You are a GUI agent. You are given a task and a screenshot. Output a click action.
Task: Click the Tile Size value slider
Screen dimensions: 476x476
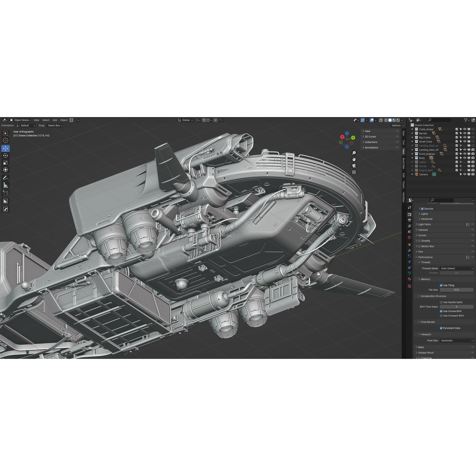pyautogui.click(x=456, y=290)
